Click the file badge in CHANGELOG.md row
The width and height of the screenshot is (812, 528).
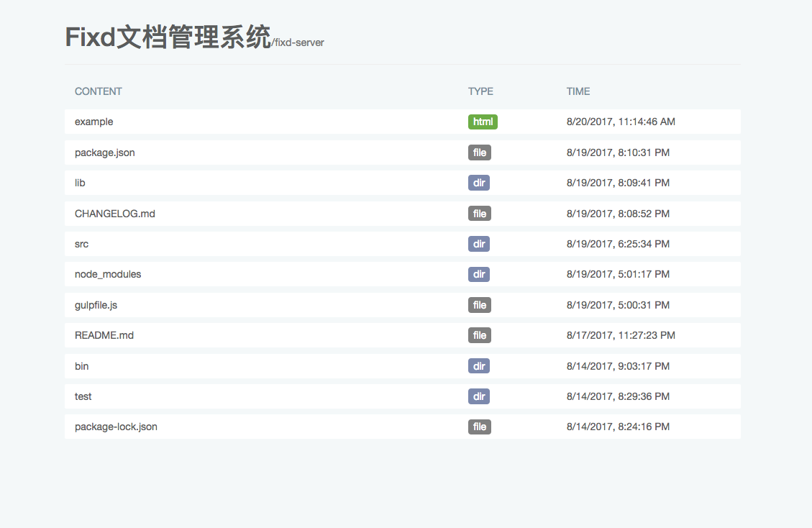(480, 214)
